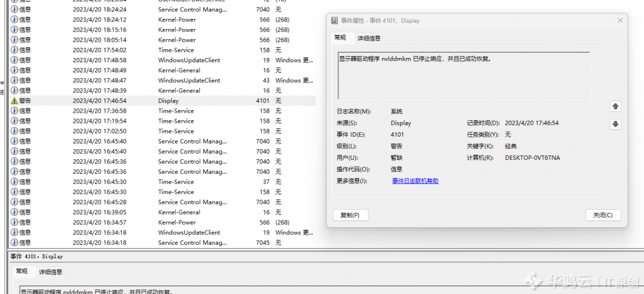The width and height of the screenshot is (644, 294).
Task: Click the keyword value 经典 in the dialog
Action: coord(511,146)
